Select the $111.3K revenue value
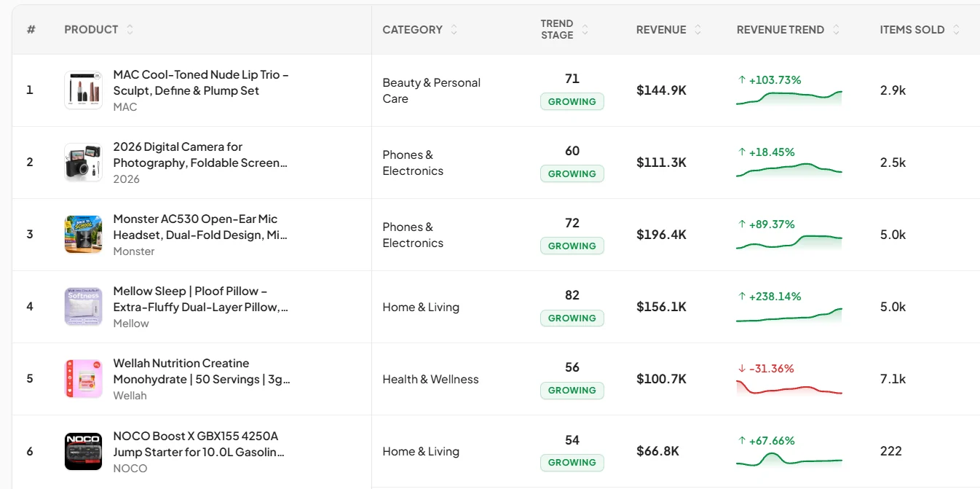Image resolution: width=980 pixels, height=489 pixels. (x=661, y=163)
